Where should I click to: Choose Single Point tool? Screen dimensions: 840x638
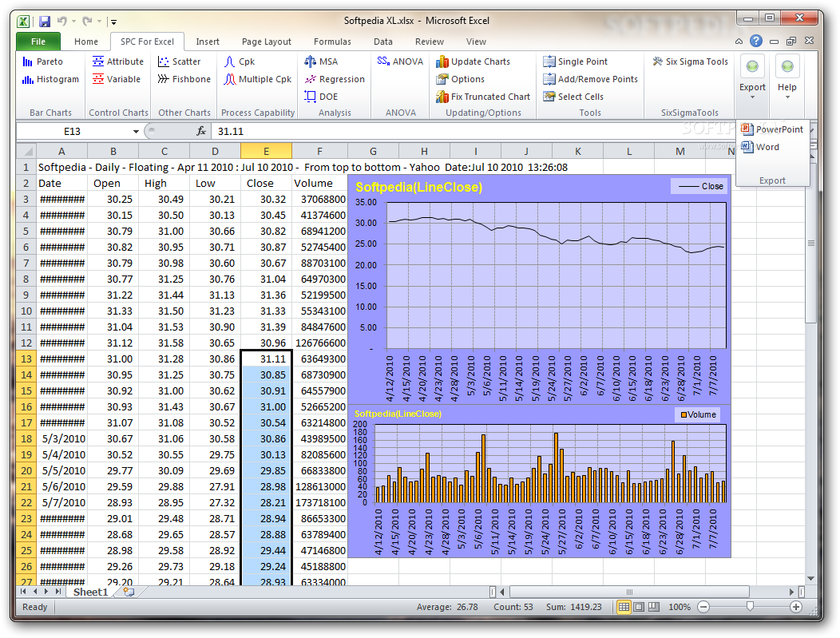click(x=576, y=61)
